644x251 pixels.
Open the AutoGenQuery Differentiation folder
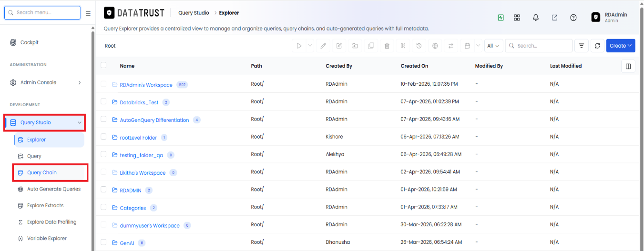pos(154,120)
